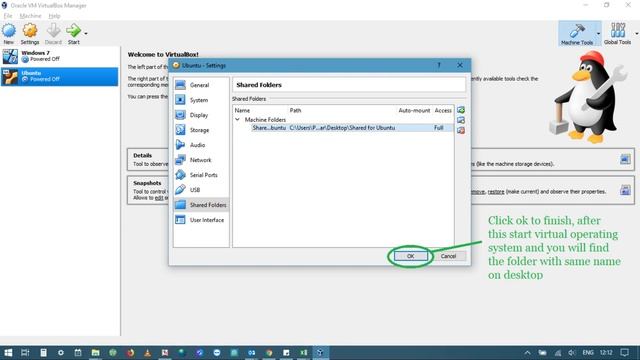640x360 pixels.
Task: Open the Machine Tools dropdown arrow
Action: coord(598,33)
